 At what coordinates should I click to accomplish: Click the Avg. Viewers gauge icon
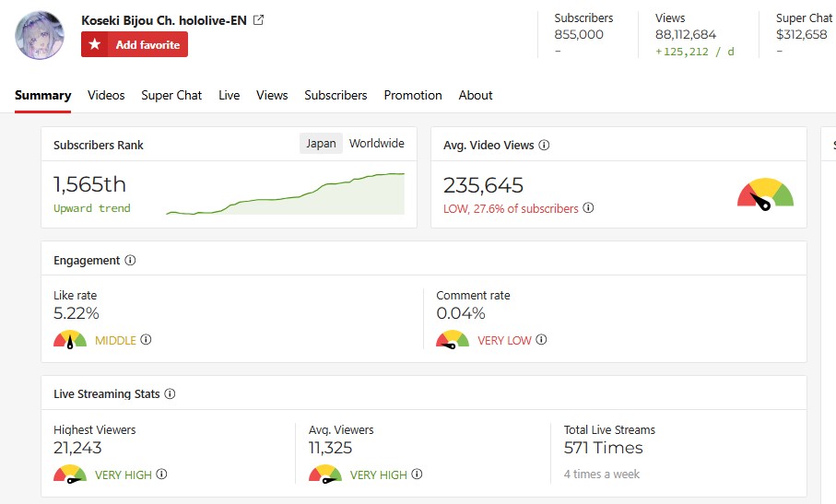325,475
